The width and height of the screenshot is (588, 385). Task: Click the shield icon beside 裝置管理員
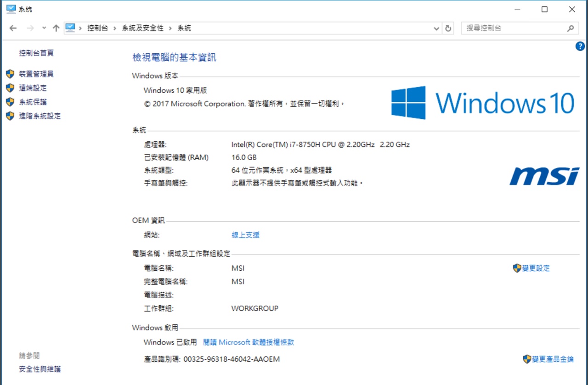coord(10,74)
